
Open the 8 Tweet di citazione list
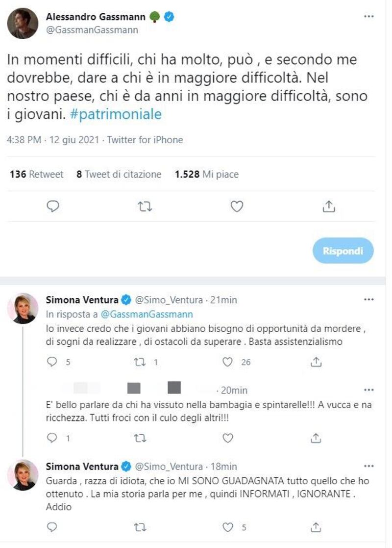(119, 174)
